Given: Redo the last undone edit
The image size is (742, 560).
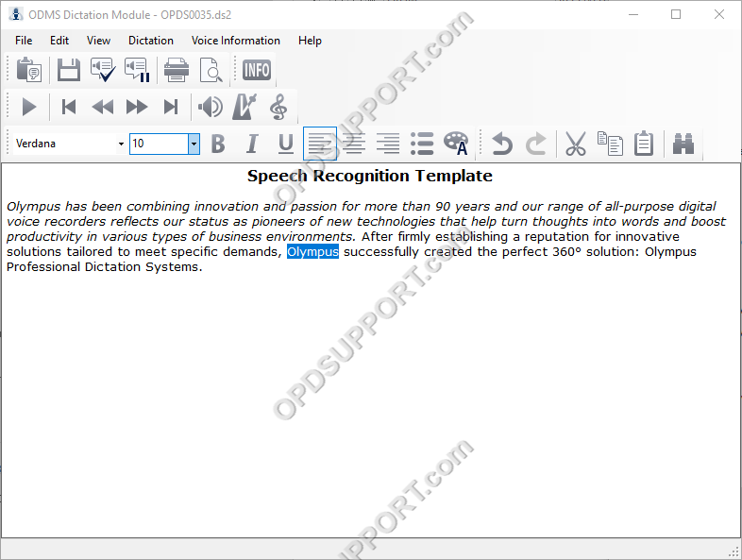Looking at the screenshot, I should pos(536,144).
